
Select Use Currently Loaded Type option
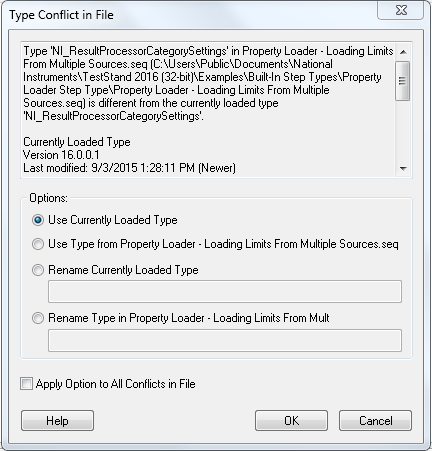38,220
